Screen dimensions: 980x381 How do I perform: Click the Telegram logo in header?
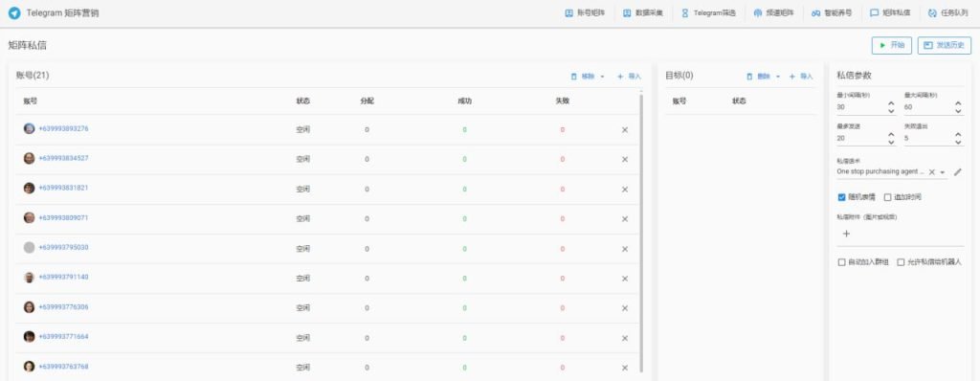click(x=14, y=13)
